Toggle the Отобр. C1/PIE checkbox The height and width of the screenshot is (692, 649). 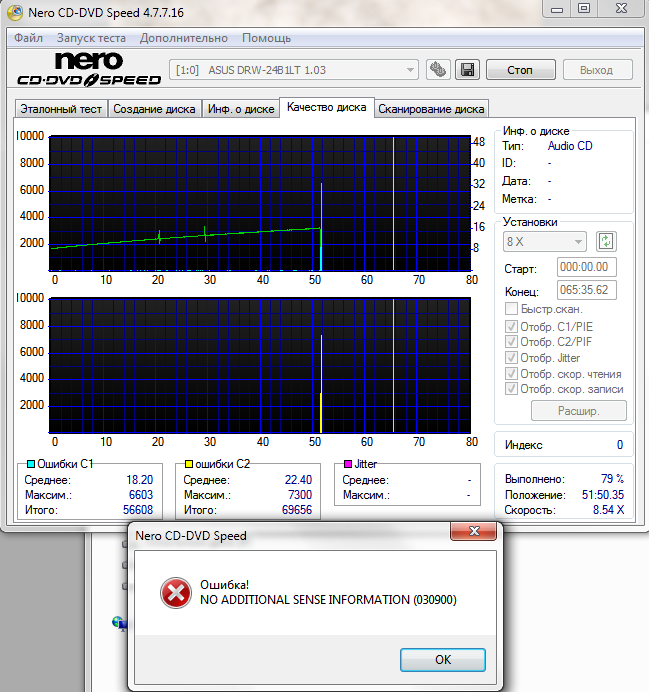click(x=511, y=327)
